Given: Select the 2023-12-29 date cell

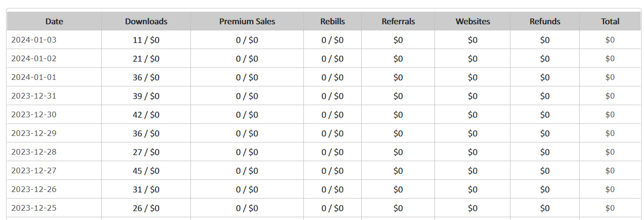Looking at the screenshot, I should (54, 133).
